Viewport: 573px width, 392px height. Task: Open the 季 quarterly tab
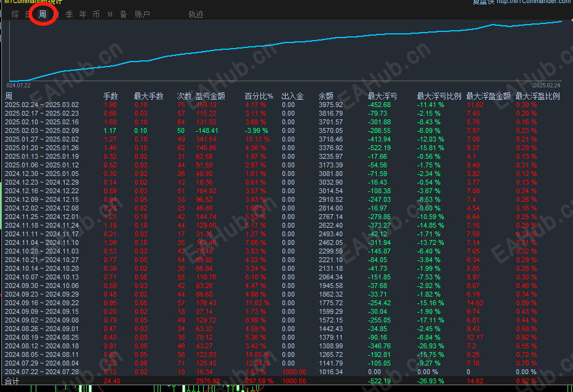(69, 14)
